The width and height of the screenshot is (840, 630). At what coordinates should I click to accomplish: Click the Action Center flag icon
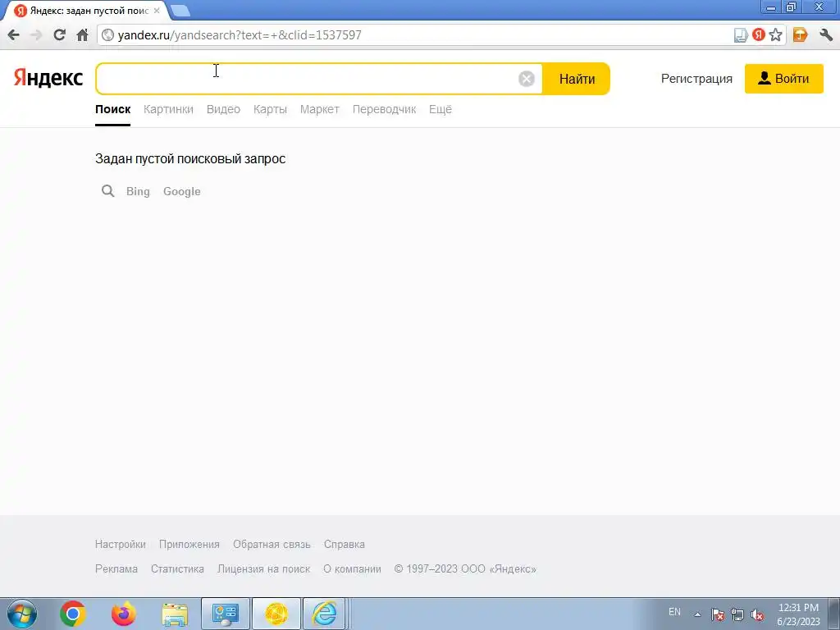(718, 614)
